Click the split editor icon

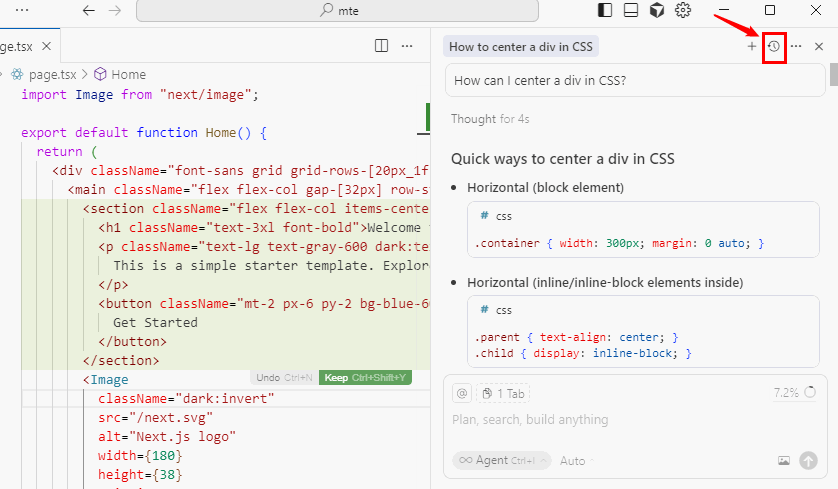tap(381, 46)
